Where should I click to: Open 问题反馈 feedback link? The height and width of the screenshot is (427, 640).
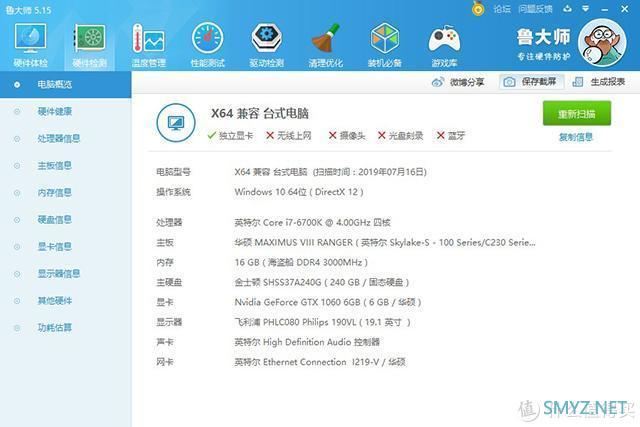click(x=535, y=9)
